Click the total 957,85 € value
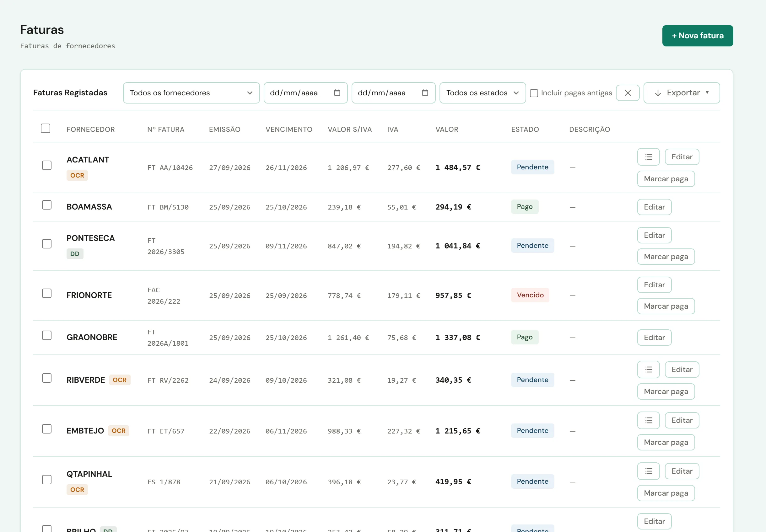 click(x=453, y=296)
